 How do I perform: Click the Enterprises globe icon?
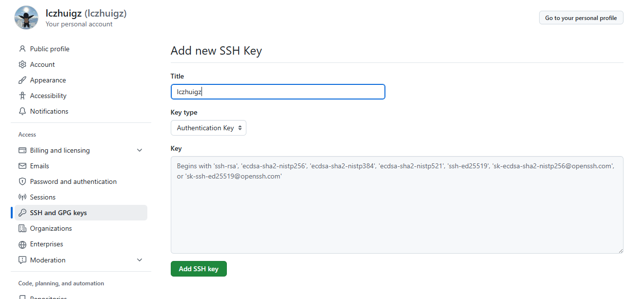[22, 244]
